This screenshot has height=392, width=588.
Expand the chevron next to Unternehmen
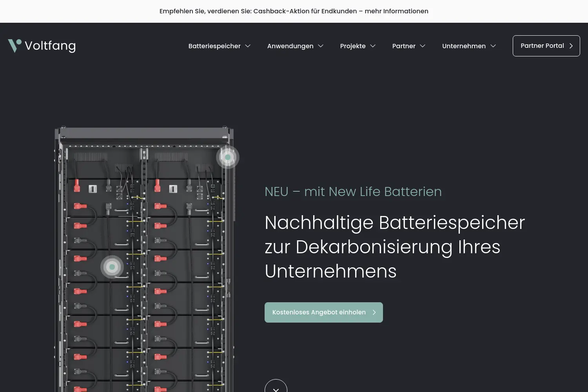(493, 46)
